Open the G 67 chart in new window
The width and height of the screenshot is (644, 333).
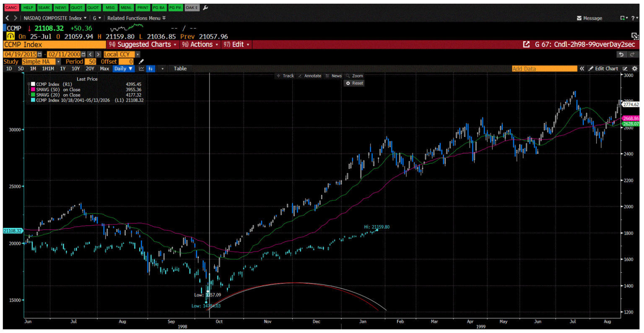point(527,44)
